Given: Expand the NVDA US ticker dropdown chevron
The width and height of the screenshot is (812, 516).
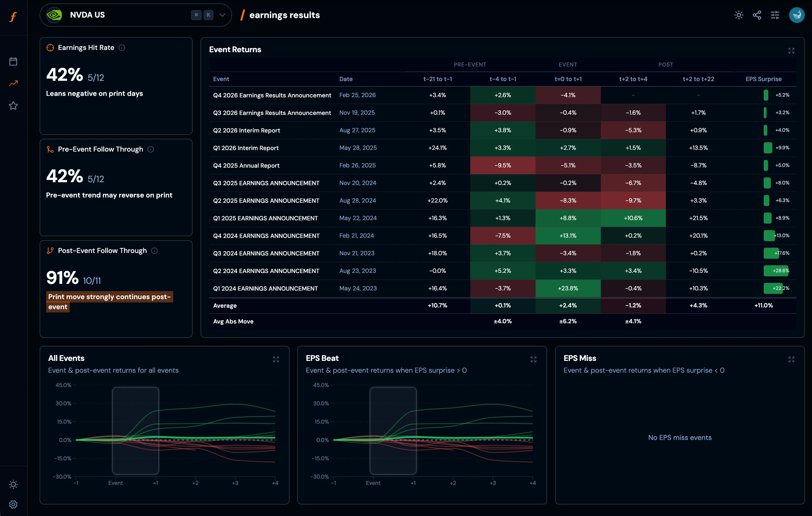Looking at the screenshot, I should pyautogui.click(x=222, y=15).
